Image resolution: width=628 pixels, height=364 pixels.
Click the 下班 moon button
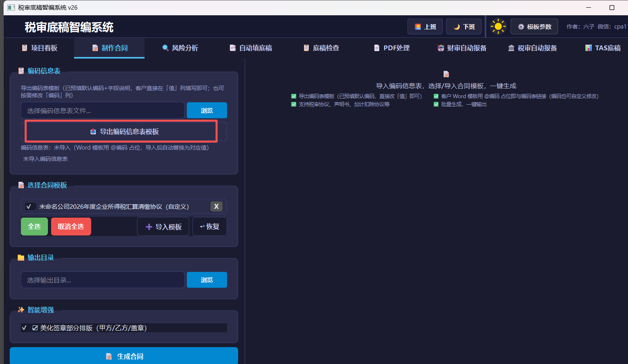tap(464, 27)
